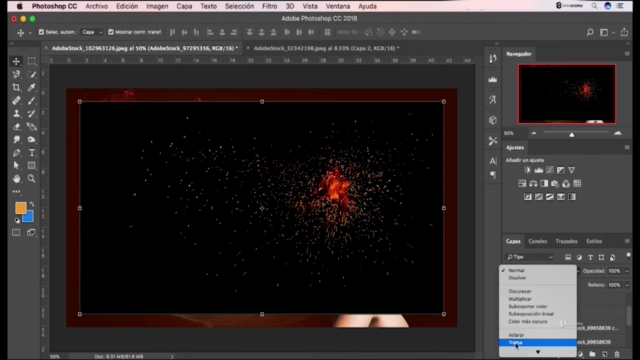The height and width of the screenshot is (360, 640).
Task: Expand the Move tool preset picker arrow
Action: pos(30,33)
